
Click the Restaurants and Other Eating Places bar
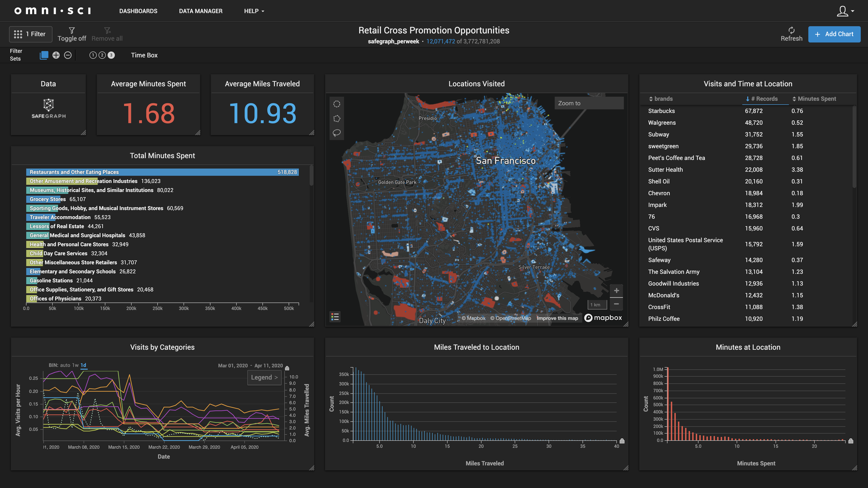(x=163, y=172)
